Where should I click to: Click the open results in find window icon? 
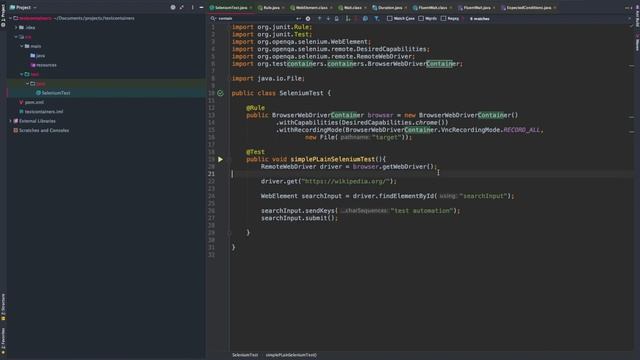click(336, 18)
